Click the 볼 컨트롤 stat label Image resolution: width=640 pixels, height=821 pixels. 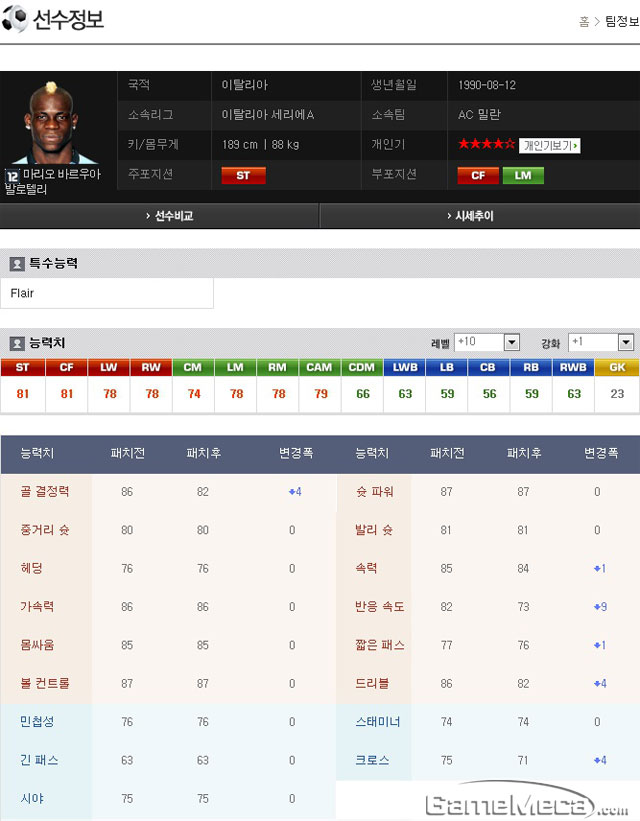[45, 683]
